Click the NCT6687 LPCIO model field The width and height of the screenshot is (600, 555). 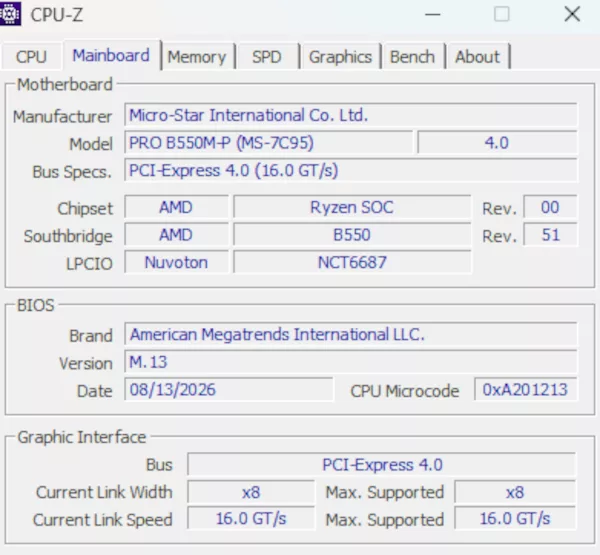click(352, 262)
